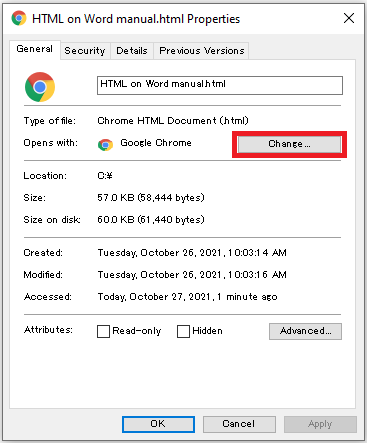Click the Modified date ending 10:03:16 AM
367x443 pixels.
192,275
